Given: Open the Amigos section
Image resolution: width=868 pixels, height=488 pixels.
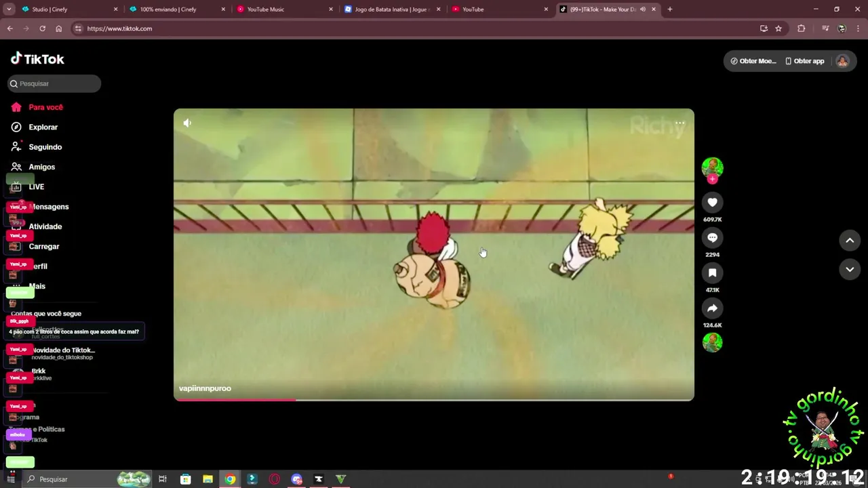Looking at the screenshot, I should [34, 167].
